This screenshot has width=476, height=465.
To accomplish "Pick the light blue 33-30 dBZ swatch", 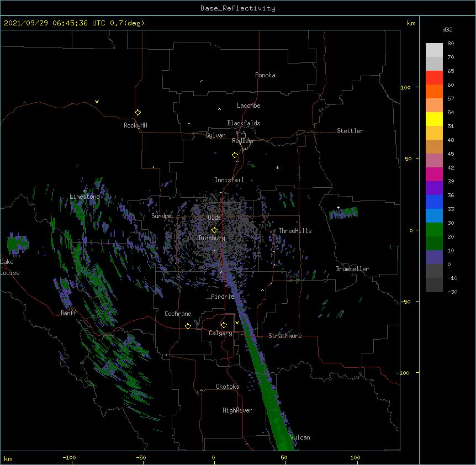I will pyautogui.click(x=434, y=215).
